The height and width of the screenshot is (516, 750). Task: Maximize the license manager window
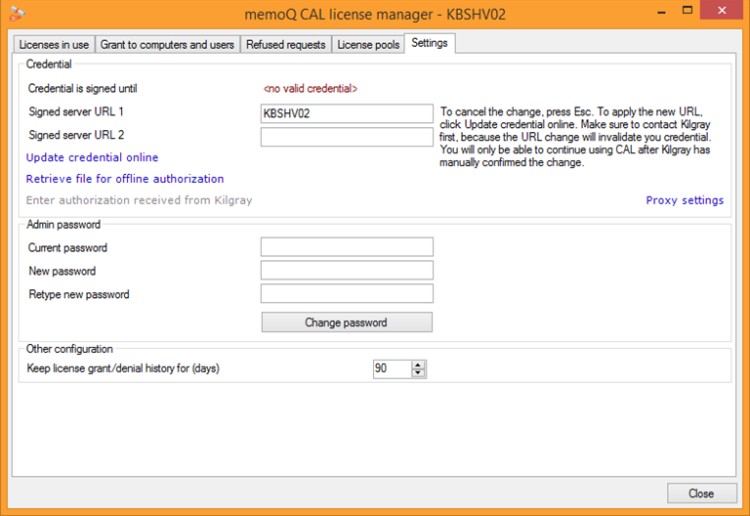[687, 11]
